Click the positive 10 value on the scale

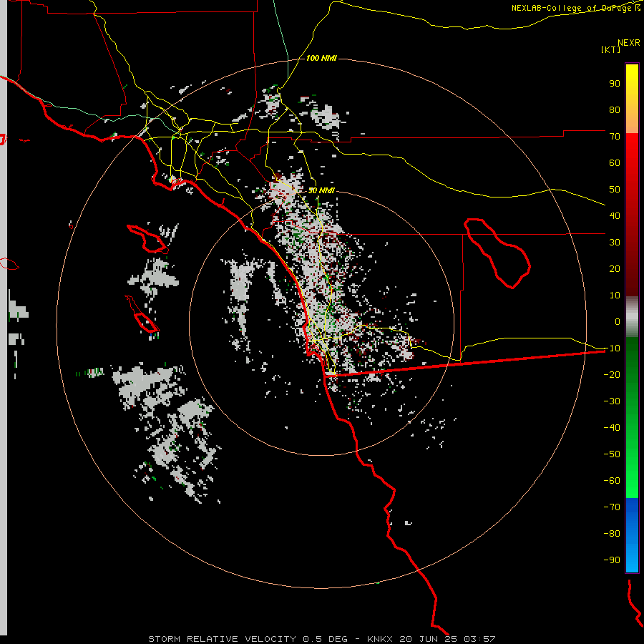615,296
